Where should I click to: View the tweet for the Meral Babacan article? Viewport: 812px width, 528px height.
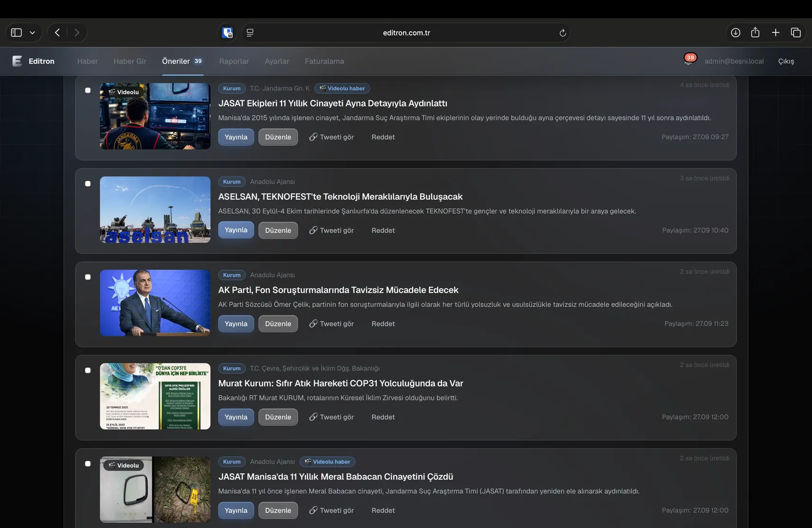332,510
